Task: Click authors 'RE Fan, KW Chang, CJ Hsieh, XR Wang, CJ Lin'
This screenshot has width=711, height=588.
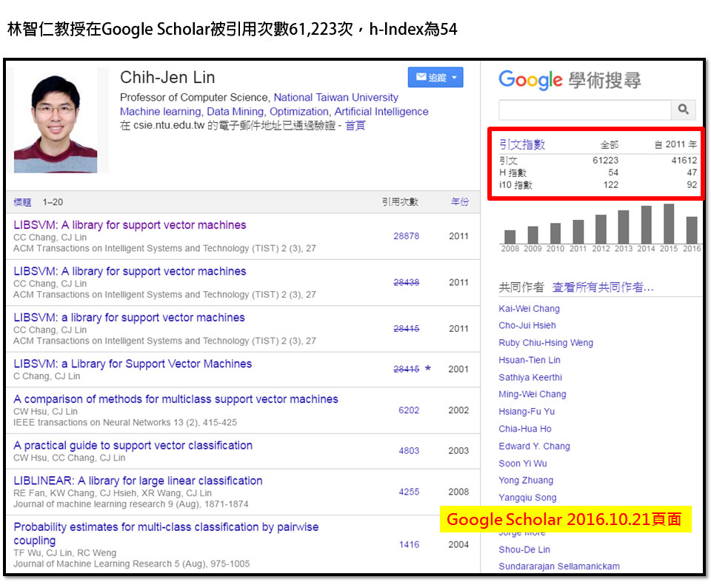Action: tap(113, 492)
